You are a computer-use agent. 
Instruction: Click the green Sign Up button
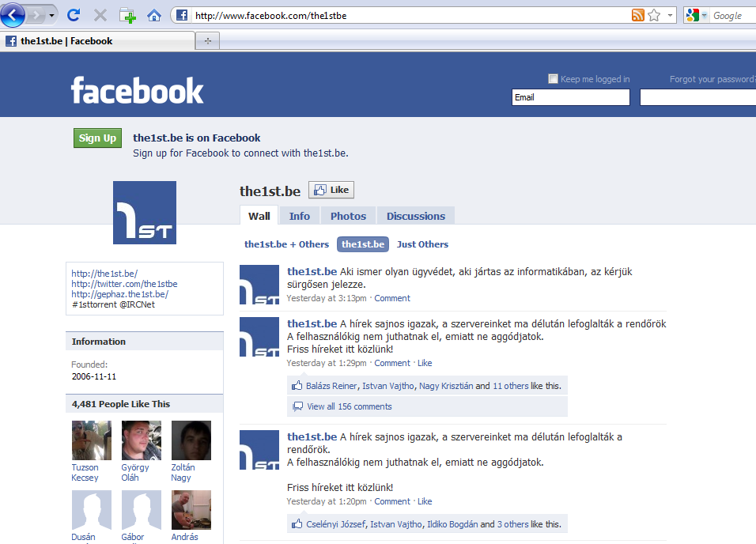click(x=97, y=138)
